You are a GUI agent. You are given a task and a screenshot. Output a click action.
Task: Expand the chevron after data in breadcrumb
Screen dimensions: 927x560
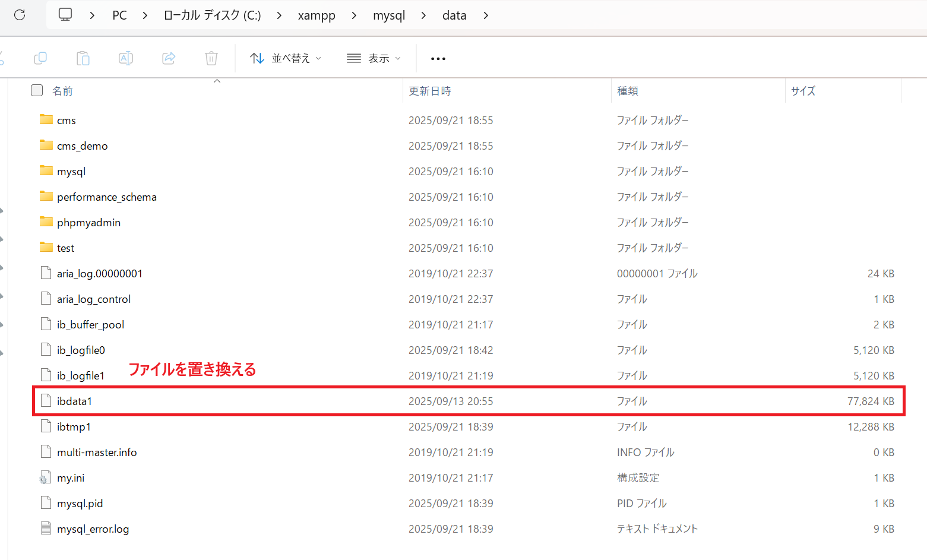486,15
